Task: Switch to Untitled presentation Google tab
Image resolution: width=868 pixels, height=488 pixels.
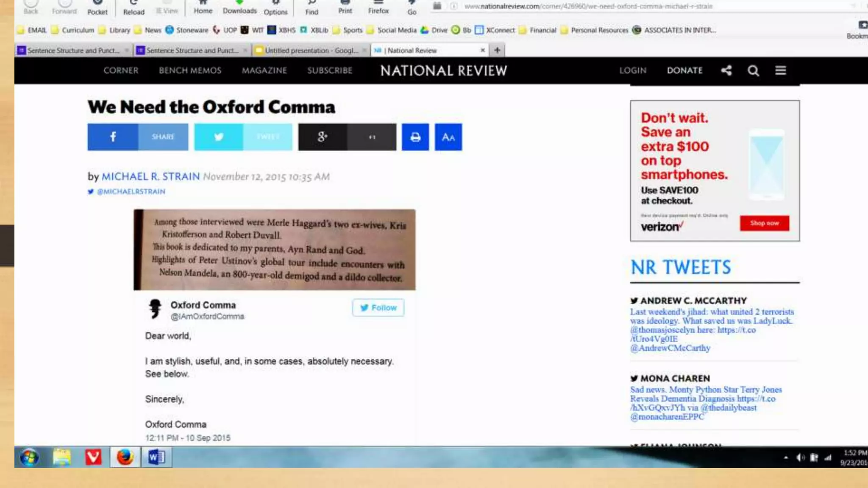Action: (x=311, y=50)
